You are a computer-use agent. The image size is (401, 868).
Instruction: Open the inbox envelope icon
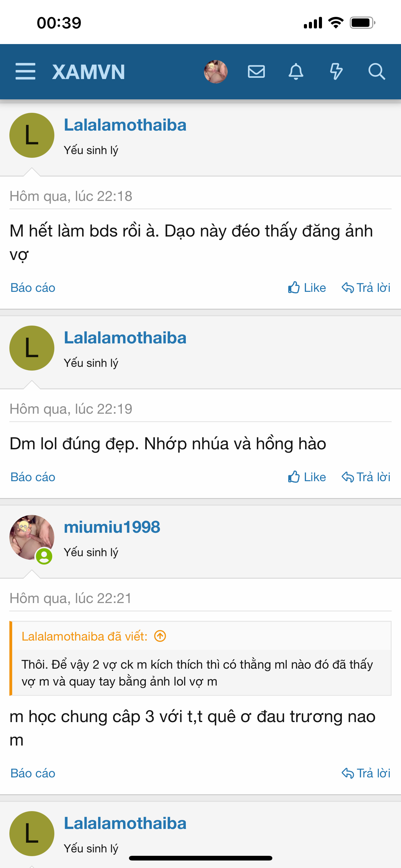pyautogui.click(x=256, y=72)
